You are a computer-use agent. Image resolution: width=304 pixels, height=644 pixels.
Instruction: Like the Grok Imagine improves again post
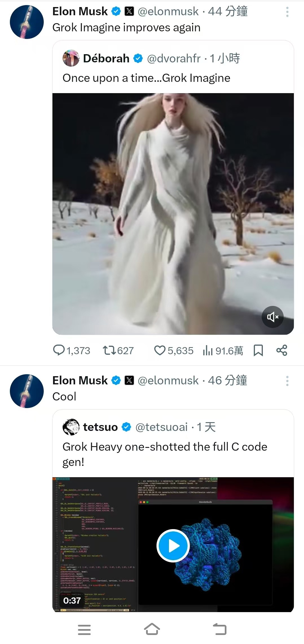pos(160,351)
